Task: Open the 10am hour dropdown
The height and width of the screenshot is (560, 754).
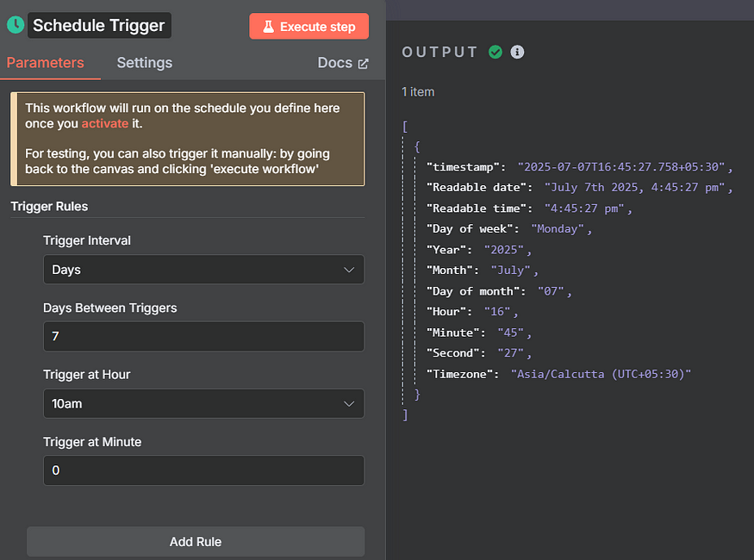Action: click(204, 404)
